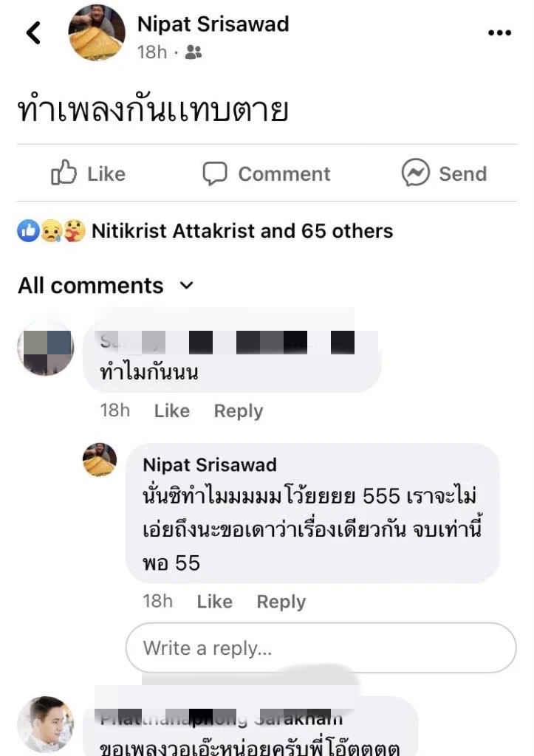Expand the All comments dropdown
This screenshot has width=534, height=756.
[186, 286]
